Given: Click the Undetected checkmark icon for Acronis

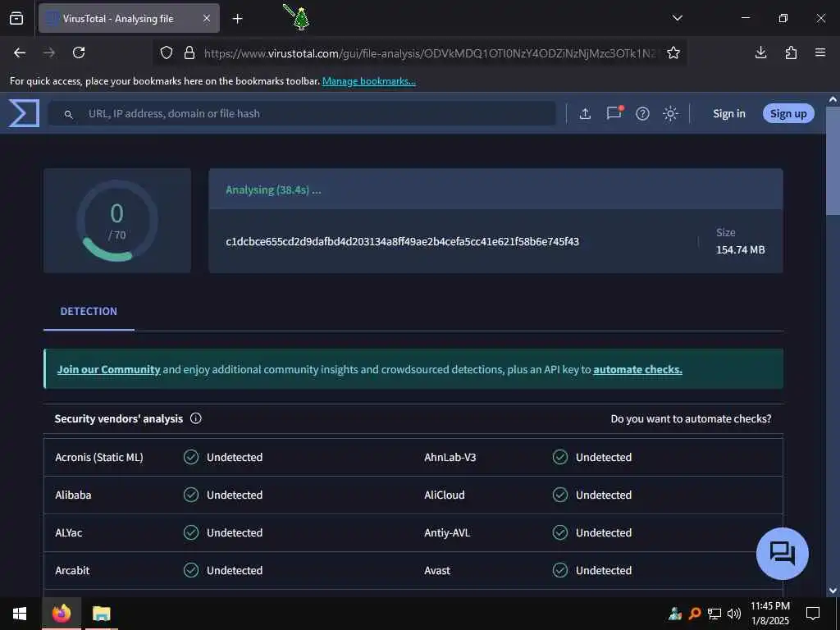Looking at the screenshot, I should [x=191, y=457].
